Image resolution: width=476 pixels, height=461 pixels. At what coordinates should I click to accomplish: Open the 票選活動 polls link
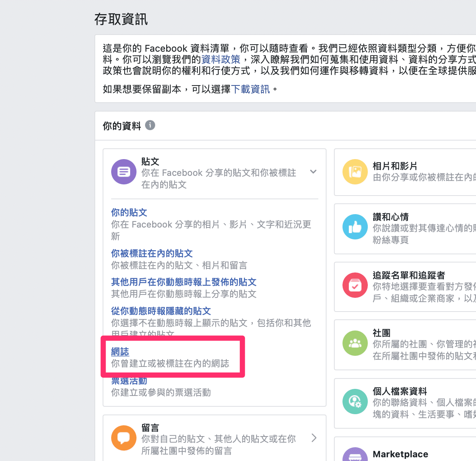click(129, 381)
